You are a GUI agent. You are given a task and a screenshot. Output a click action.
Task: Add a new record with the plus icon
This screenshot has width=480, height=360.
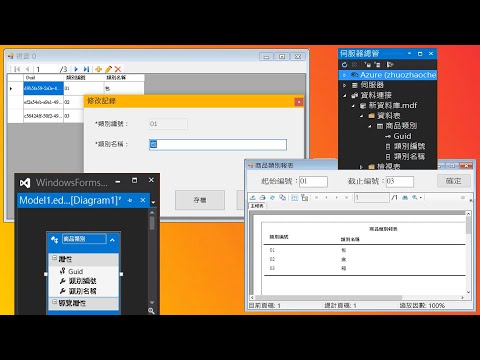click(x=98, y=69)
